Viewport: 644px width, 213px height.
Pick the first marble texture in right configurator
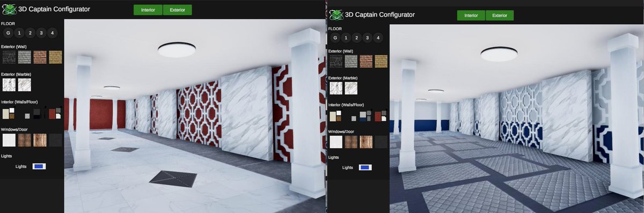(x=336, y=88)
